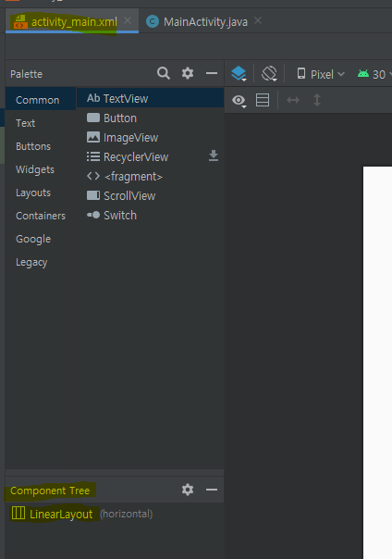Click the vertical orientation layout icon

pos(263,100)
